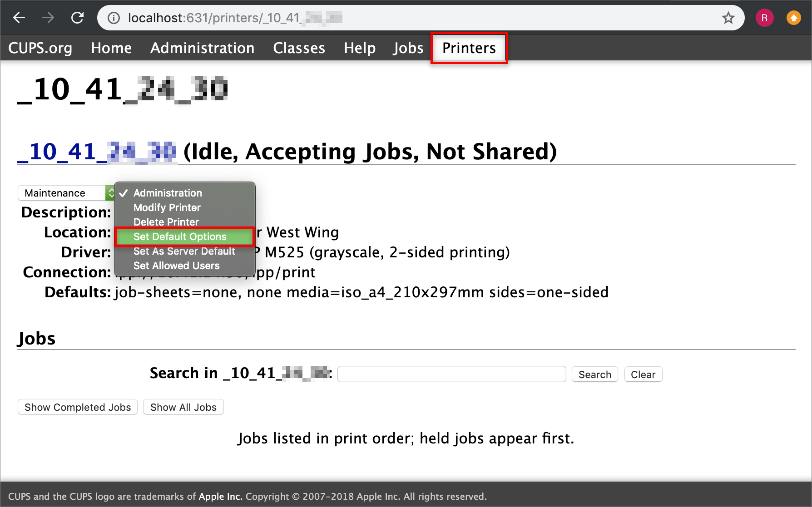Go to the Administration tab

[x=203, y=48]
